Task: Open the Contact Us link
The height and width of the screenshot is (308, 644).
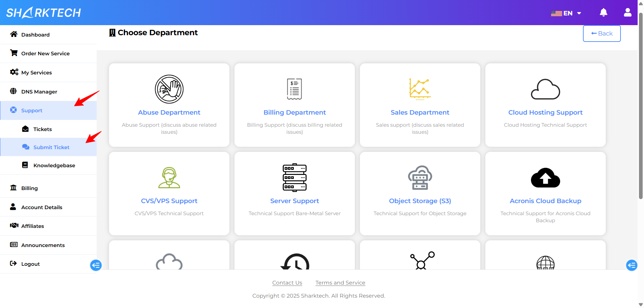Action: [287, 283]
